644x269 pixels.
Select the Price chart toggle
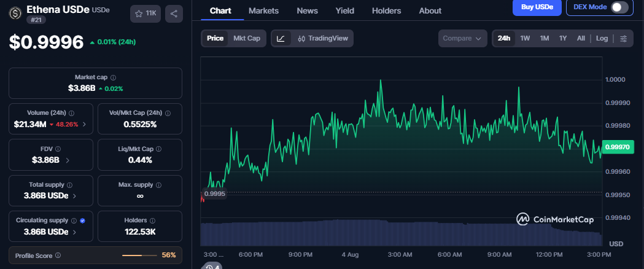point(215,38)
